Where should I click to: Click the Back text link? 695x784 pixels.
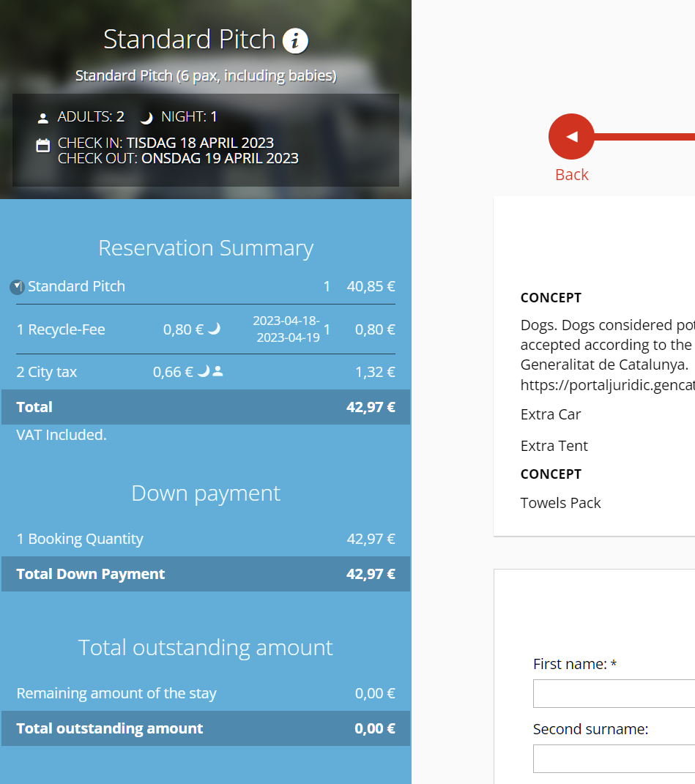(571, 174)
